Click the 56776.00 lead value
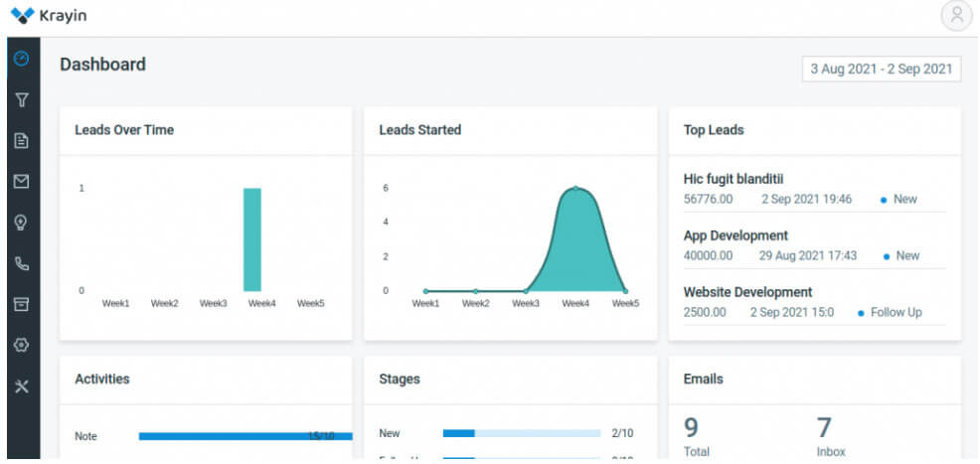 coord(708,200)
